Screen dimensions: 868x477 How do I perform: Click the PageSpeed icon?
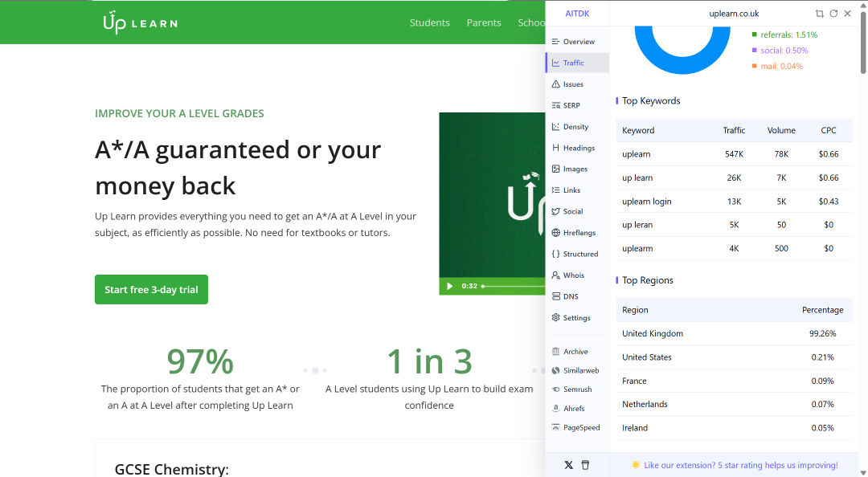pyautogui.click(x=556, y=428)
